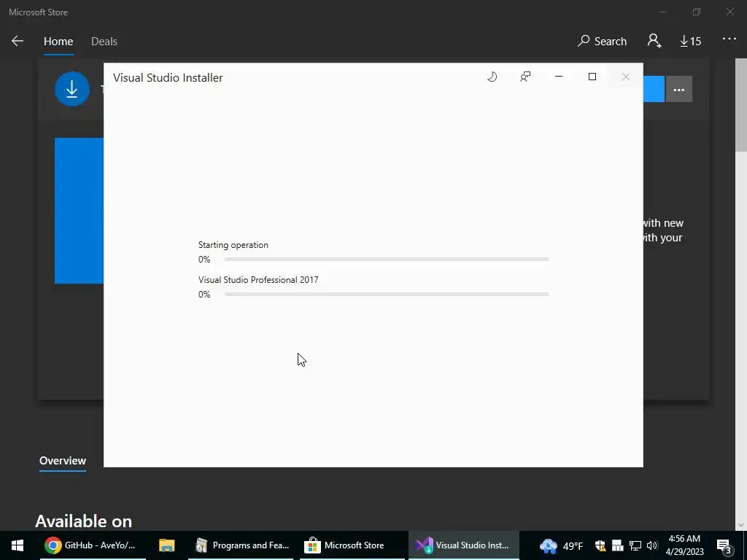This screenshot has height=560, width=747.
Task: Select the Overview tab in Microsoft Store
Action: 63,461
